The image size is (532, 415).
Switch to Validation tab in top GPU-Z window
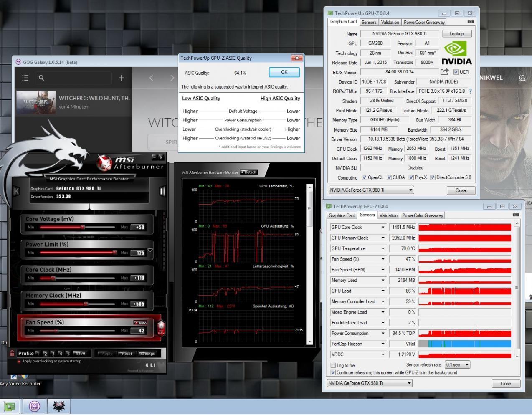click(x=390, y=22)
